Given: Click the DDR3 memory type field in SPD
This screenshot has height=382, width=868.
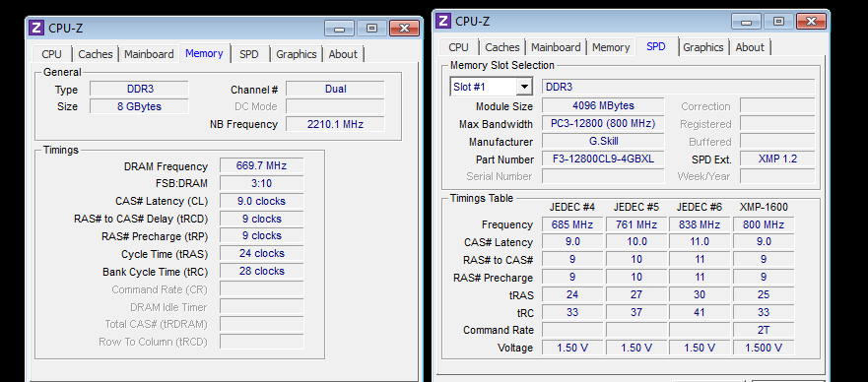Looking at the screenshot, I should click(x=678, y=87).
